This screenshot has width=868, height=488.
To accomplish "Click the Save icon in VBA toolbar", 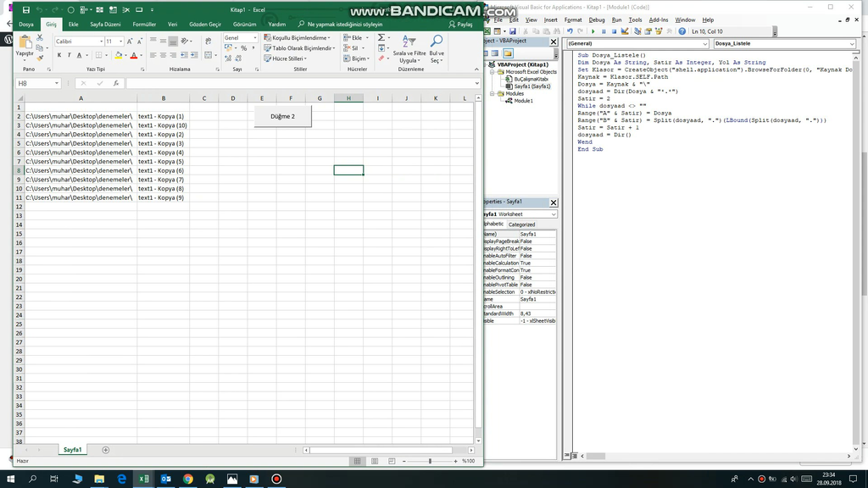I will click(513, 31).
